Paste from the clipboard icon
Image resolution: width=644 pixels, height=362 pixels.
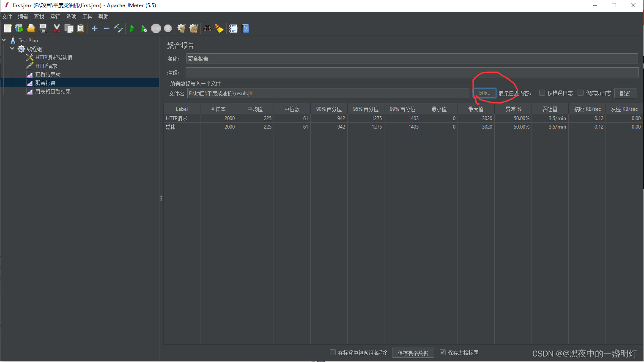pos(81,28)
